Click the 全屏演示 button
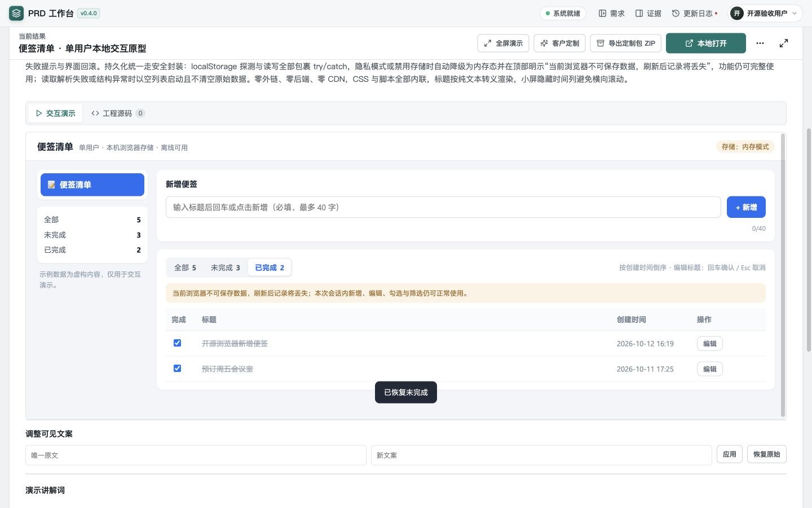This screenshot has width=812, height=508. point(503,43)
